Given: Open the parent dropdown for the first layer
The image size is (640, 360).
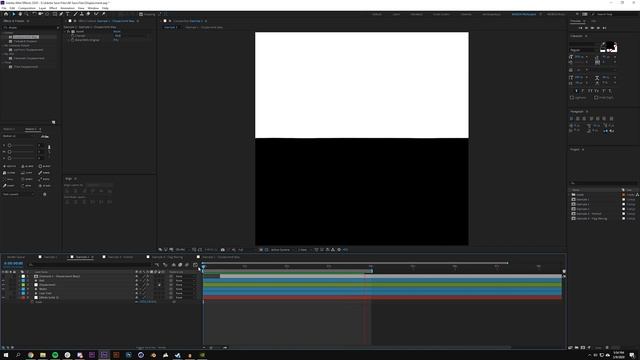Looking at the screenshot, I should (x=184, y=276).
